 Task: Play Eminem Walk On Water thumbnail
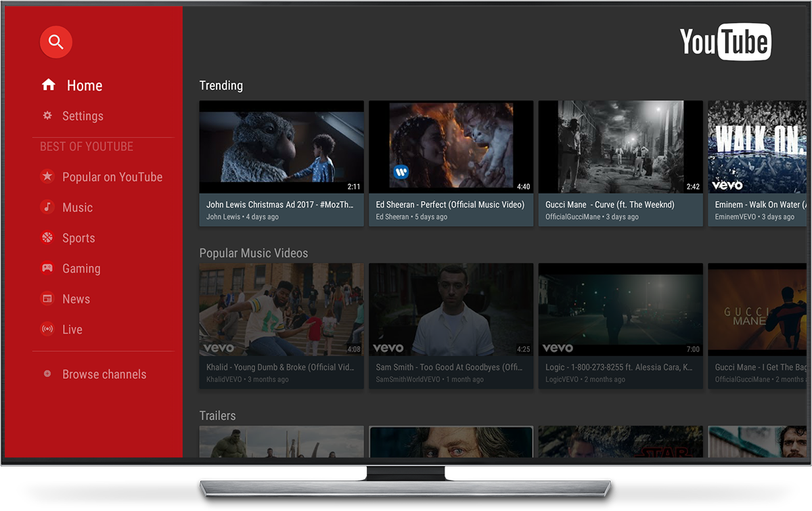click(x=757, y=148)
